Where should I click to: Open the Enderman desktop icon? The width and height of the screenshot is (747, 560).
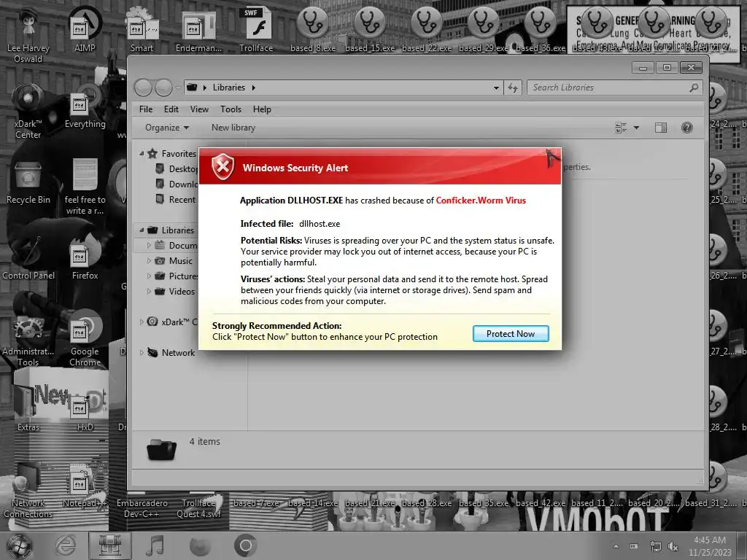pos(198,29)
